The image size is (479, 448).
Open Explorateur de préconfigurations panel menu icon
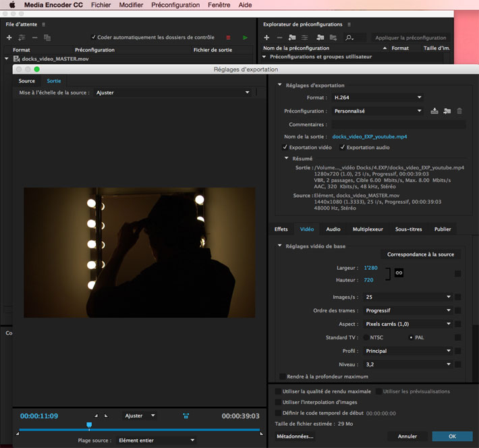(x=349, y=24)
